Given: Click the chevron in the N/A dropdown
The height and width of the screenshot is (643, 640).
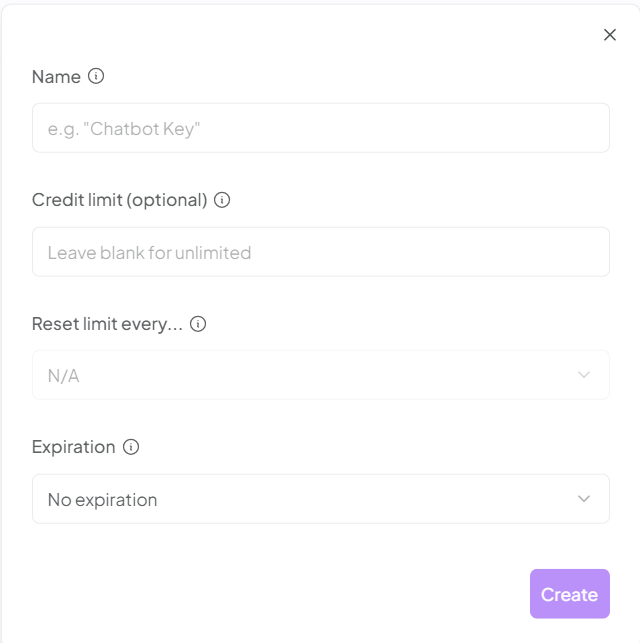Looking at the screenshot, I should (x=583, y=375).
